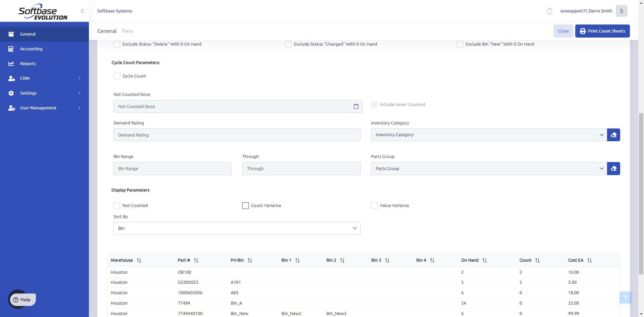This screenshot has width=644, height=317.
Task: Sort table by Bin 1 column
Action: point(297,260)
